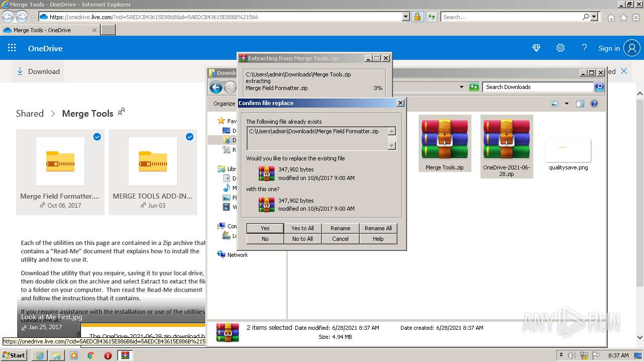Open IE tools gear icon
This screenshot has height=362, width=644.
(x=636, y=18)
